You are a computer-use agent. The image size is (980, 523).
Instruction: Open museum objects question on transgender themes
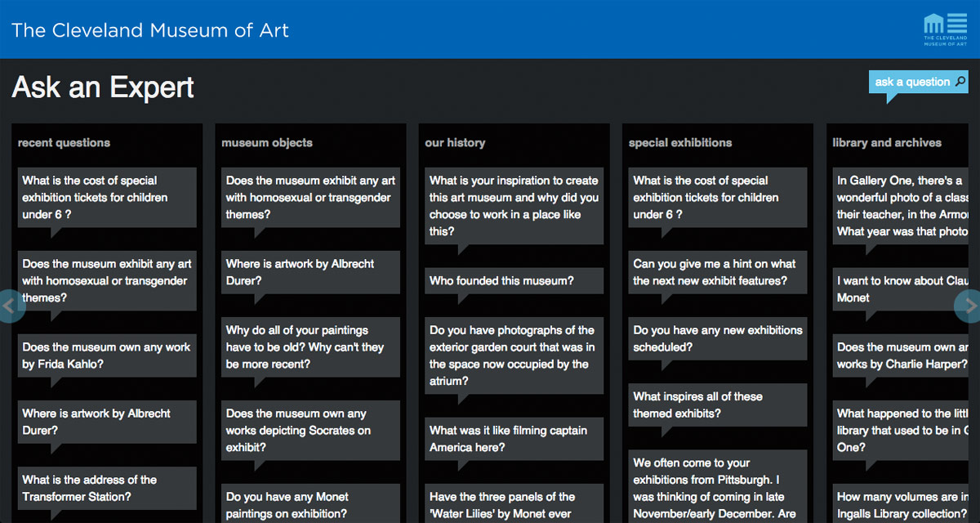pos(310,198)
